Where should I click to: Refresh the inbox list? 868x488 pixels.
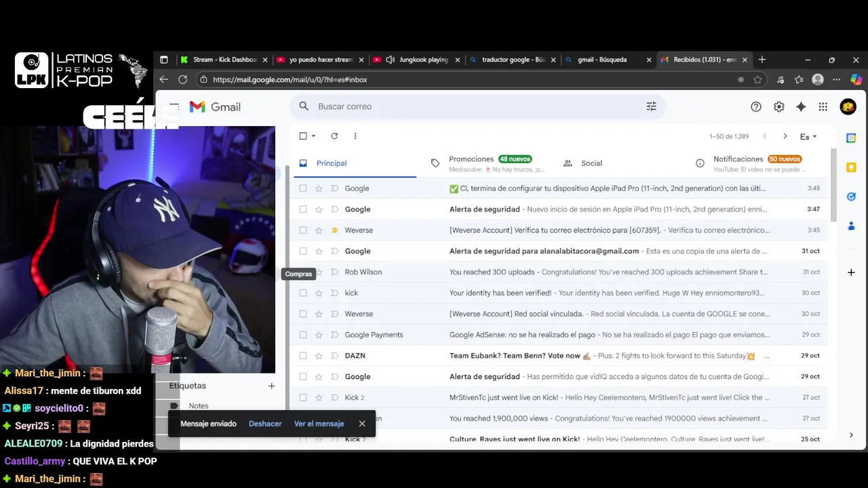pos(334,136)
